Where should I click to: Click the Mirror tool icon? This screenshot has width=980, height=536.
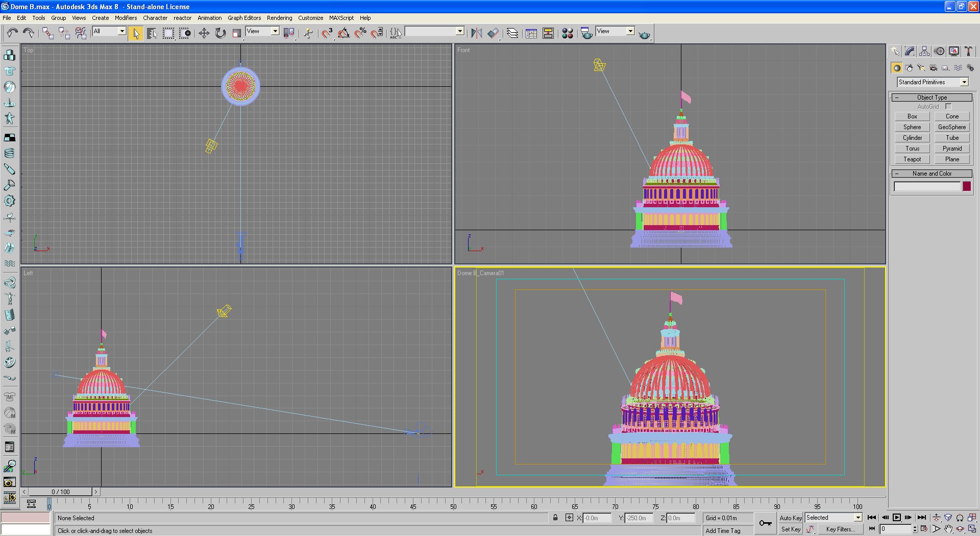coord(477,33)
